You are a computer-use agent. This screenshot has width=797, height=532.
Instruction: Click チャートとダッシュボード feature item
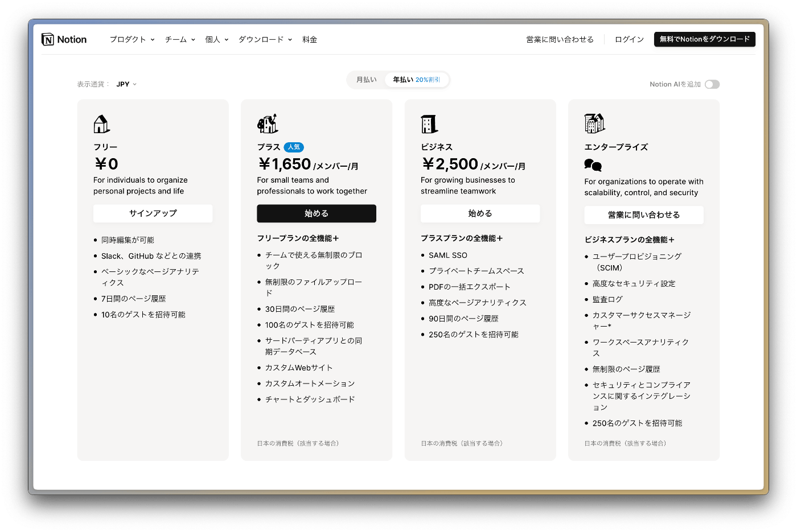click(x=310, y=399)
